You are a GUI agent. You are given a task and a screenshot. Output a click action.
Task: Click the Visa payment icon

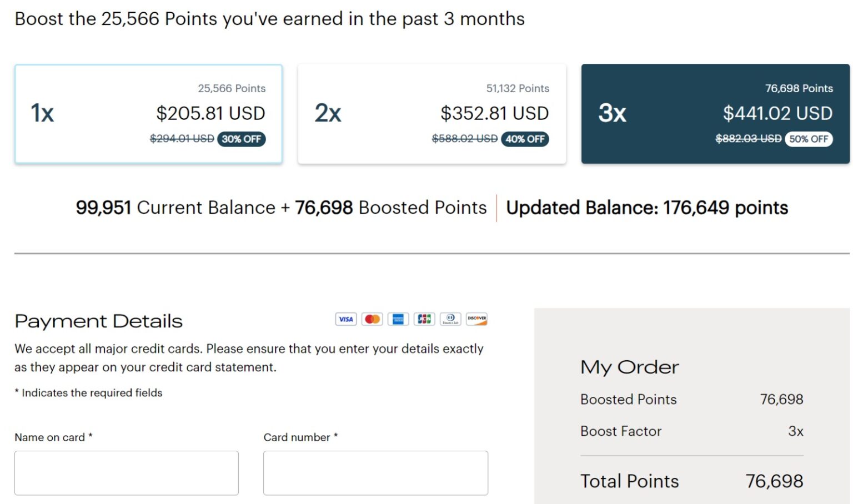[x=345, y=319]
